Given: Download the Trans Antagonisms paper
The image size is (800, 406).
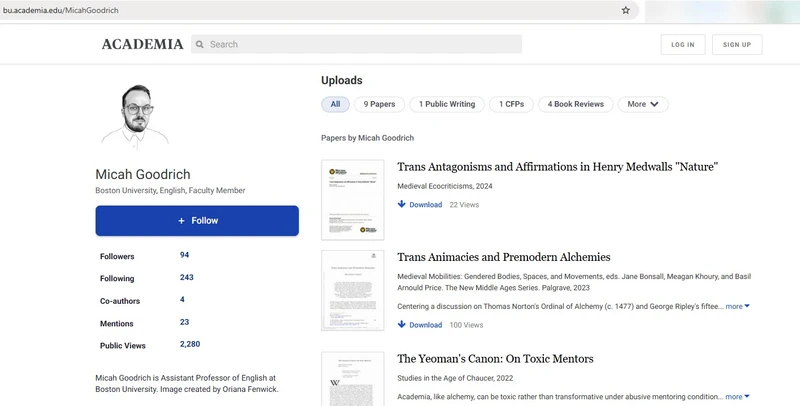Looking at the screenshot, I should click(420, 204).
